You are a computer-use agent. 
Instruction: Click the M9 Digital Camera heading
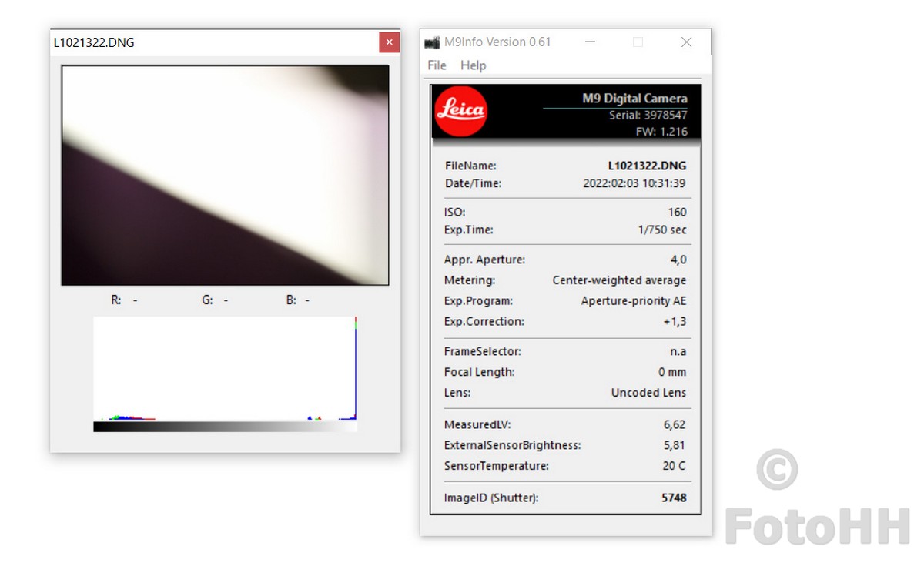coord(634,99)
